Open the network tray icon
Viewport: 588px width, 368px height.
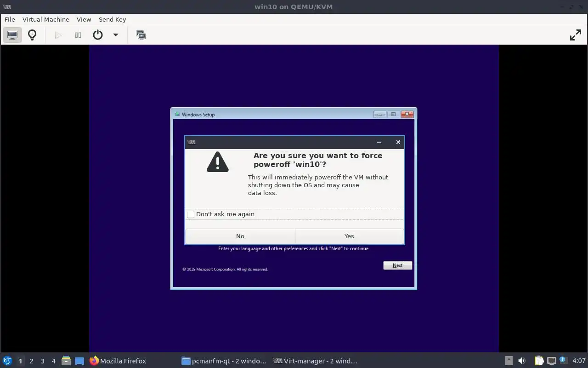[x=552, y=361]
